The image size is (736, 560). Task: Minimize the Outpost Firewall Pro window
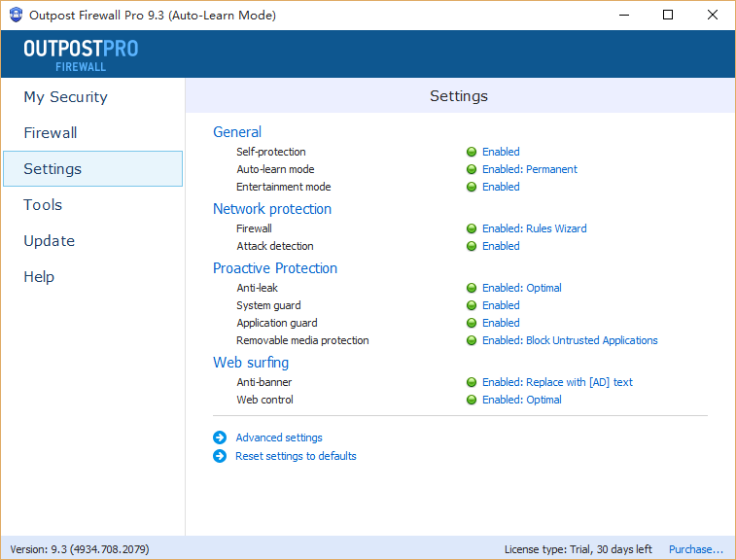coord(624,15)
